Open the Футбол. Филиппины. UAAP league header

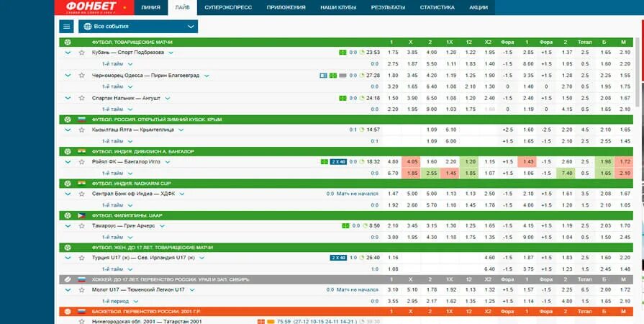click(x=346, y=215)
